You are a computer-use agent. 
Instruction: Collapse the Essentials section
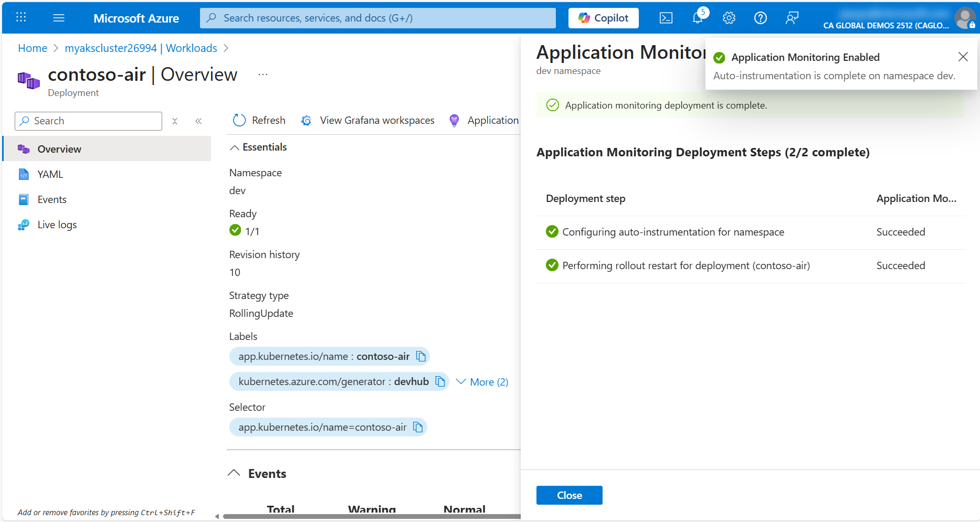(235, 147)
